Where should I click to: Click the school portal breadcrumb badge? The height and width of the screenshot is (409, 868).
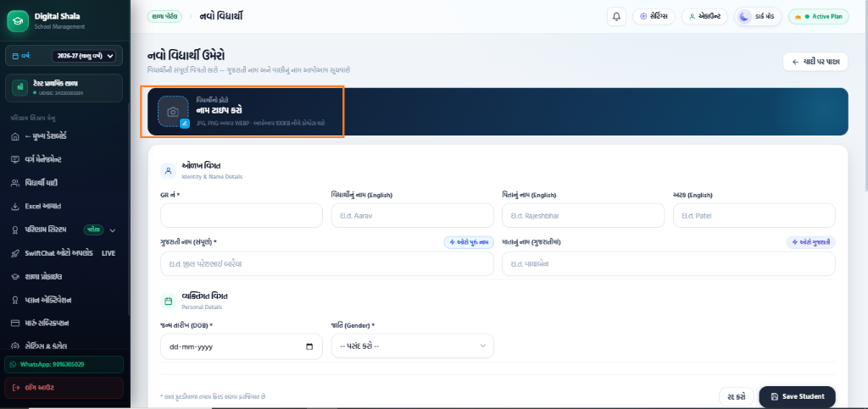[x=164, y=17]
